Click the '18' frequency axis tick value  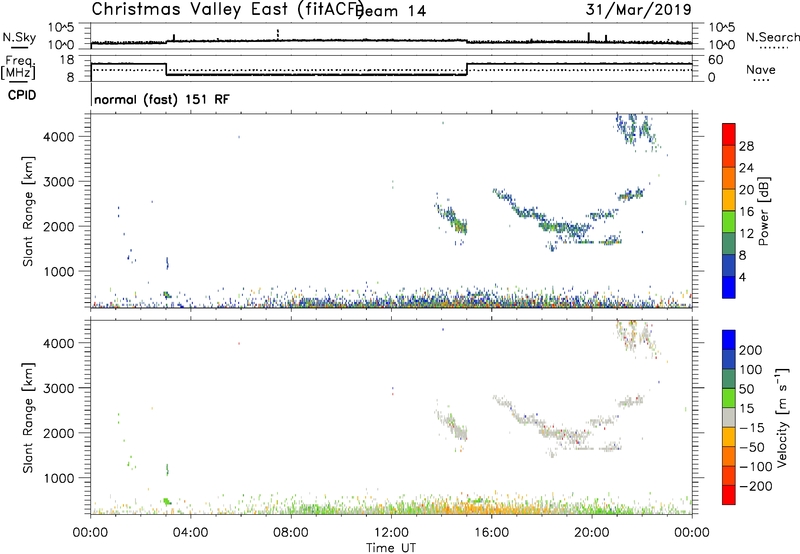(68, 60)
